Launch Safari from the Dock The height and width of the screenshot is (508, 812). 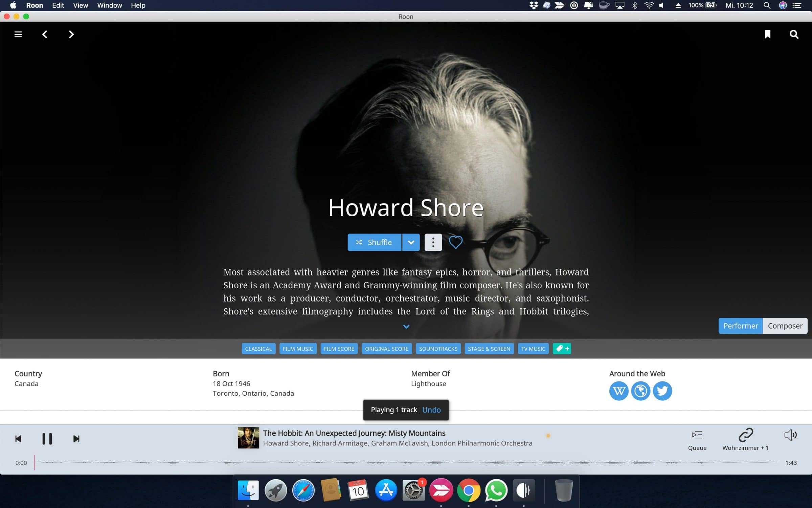[x=303, y=490]
